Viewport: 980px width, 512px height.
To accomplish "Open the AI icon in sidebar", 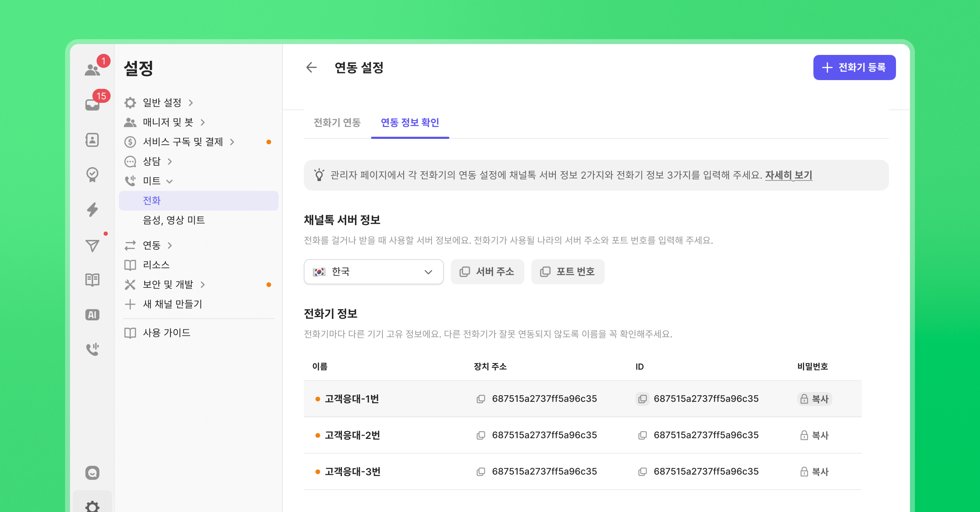I will [92, 315].
